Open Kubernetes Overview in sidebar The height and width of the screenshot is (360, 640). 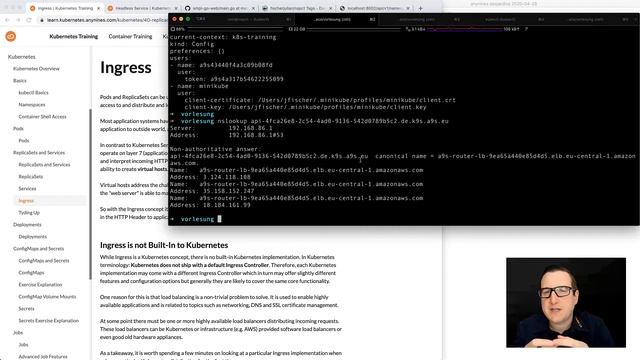tap(36, 69)
